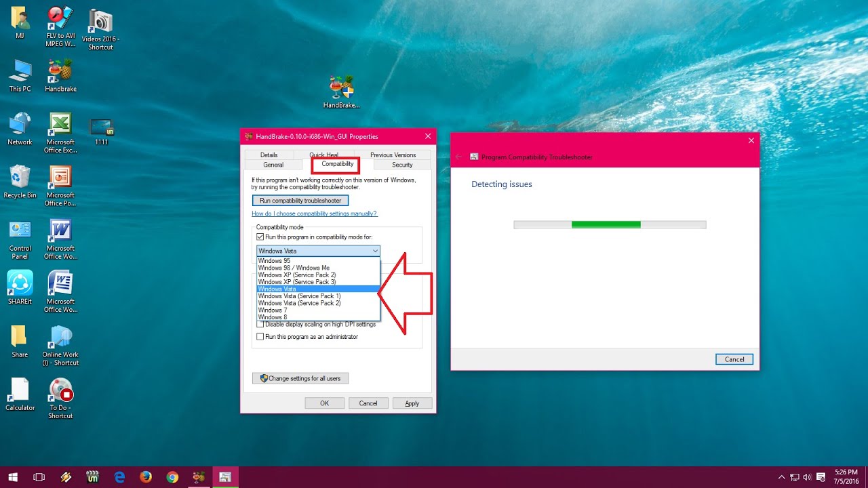Check Run this program as an administrator

(x=260, y=337)
